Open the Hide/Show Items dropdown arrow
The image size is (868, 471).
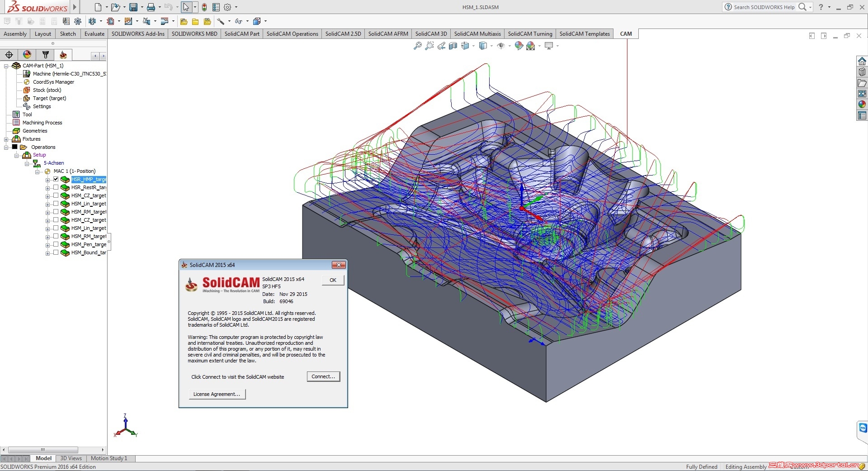point(509,46)
